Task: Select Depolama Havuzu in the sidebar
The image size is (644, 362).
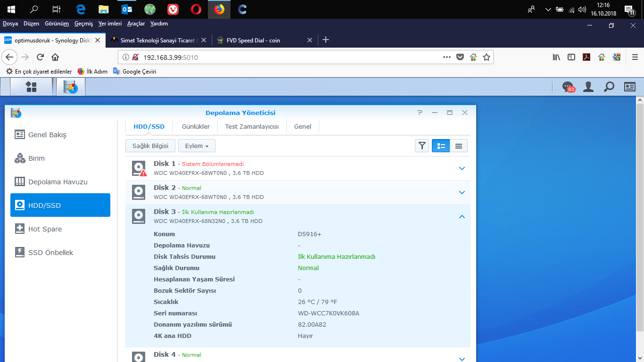Action: tap(58, 182)
